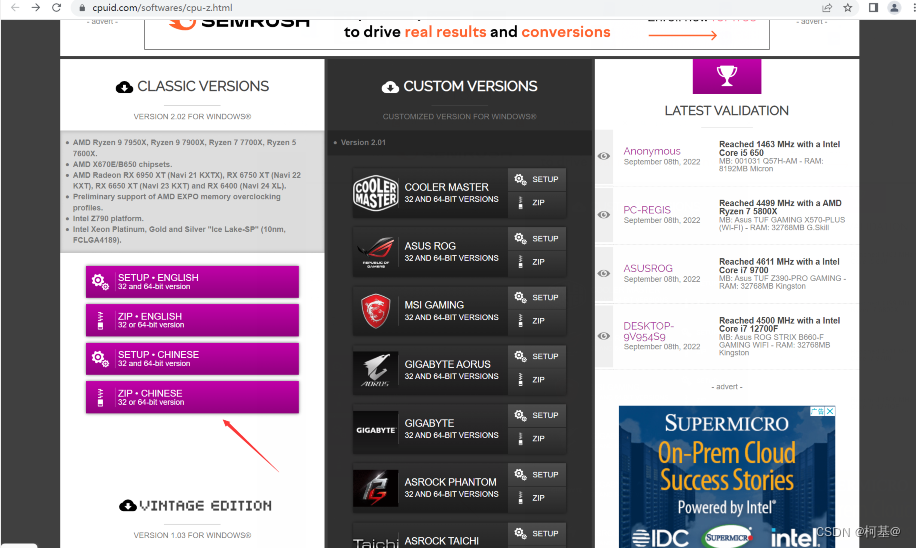Viewport: 916px width, 548px height.
Task: Open 'Reached 4611 MHz with a Intel Core i7 9700'
Action: [779, 266]
